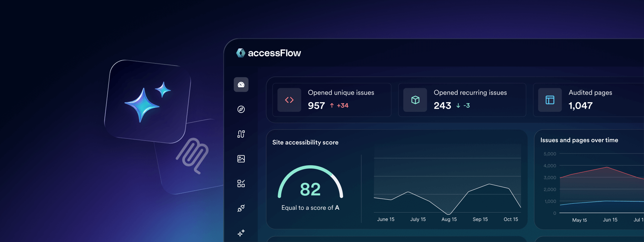Click the large sparkle AI tile

point(147,101)
